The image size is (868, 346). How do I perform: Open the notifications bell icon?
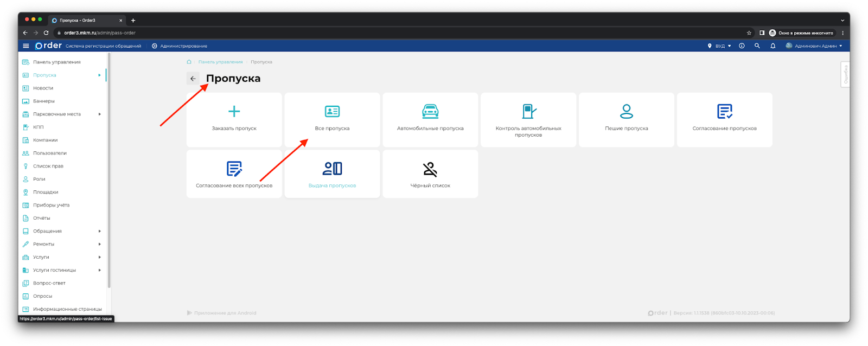[773, 46]
